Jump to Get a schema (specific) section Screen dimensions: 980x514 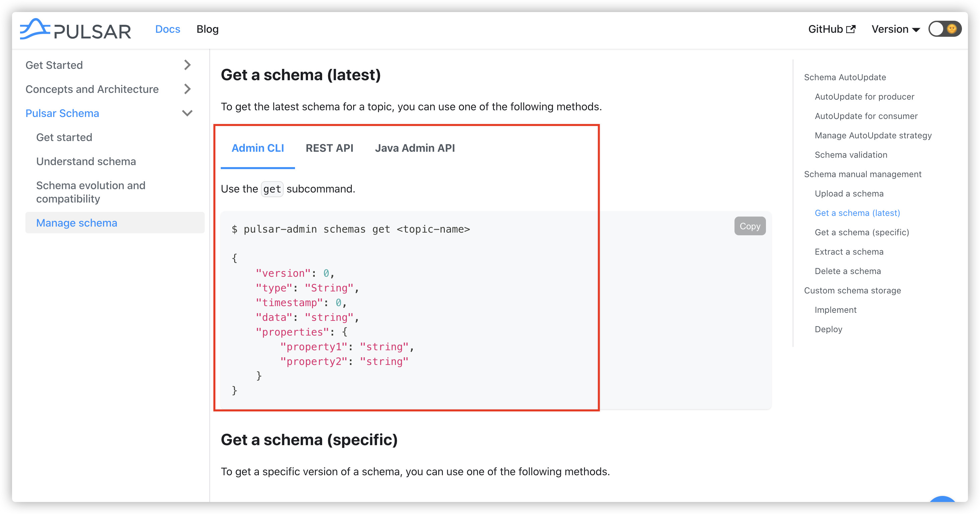[x=862, y=232]
